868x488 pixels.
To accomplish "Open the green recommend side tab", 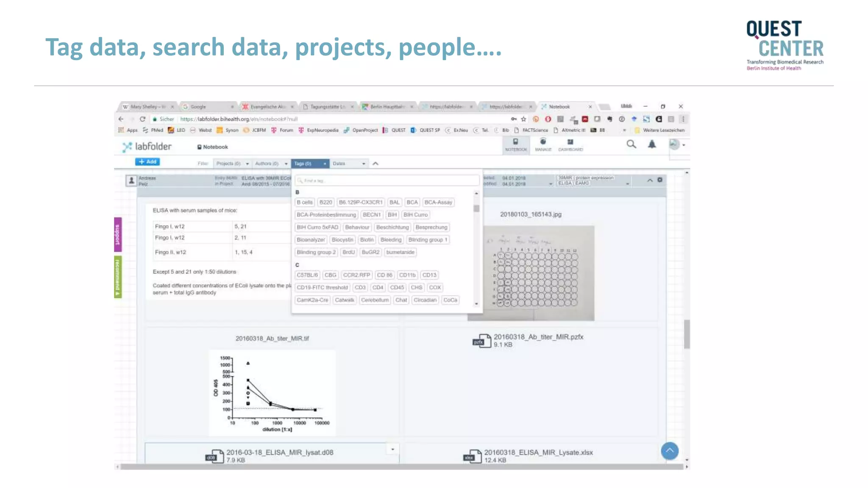I will point(118,277).
